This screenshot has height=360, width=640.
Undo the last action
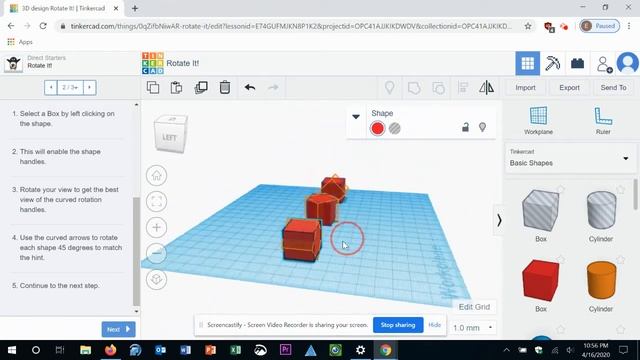coord(250,87)
